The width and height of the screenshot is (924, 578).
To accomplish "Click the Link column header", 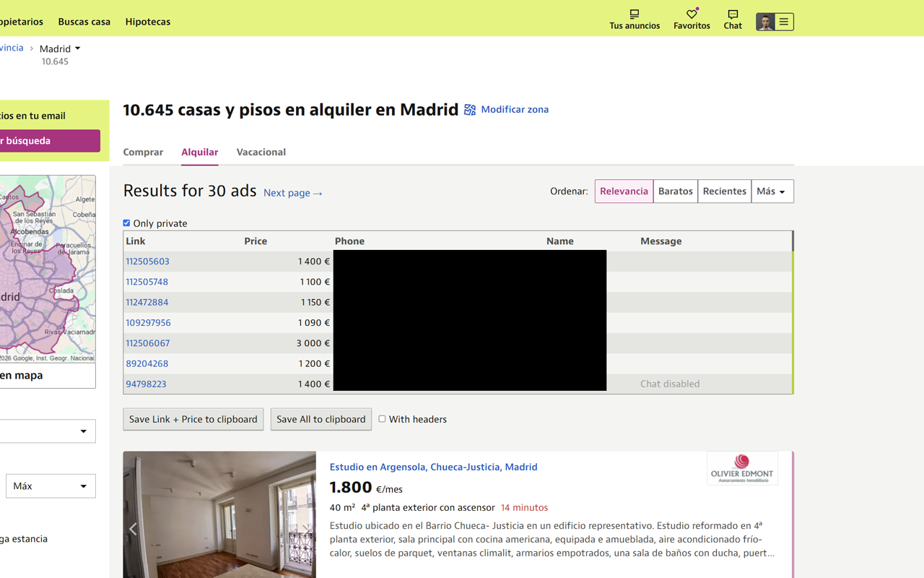I will click(x=136, y=241).
